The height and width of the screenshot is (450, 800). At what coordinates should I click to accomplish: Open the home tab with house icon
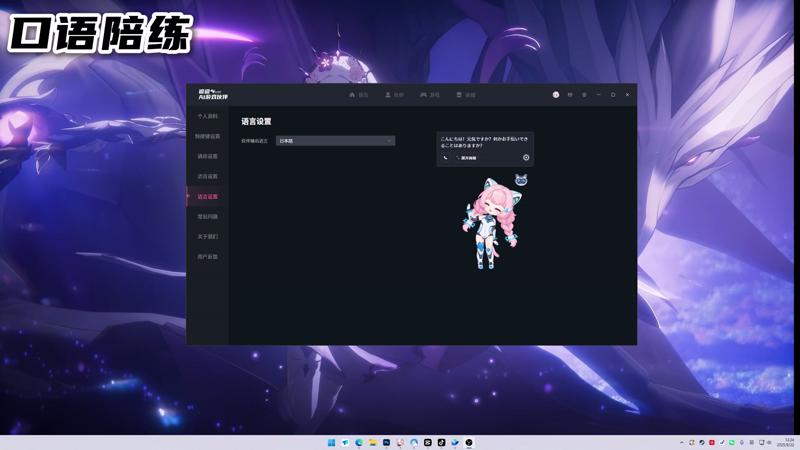coord(359,95)
